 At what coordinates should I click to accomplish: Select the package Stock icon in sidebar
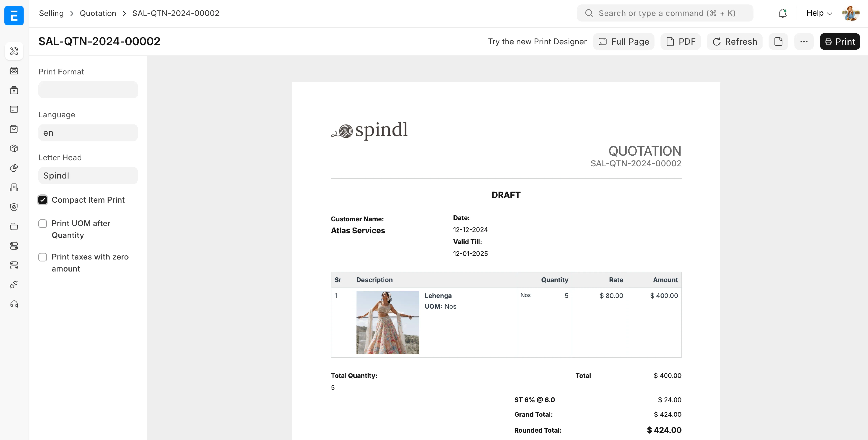[14, 148]
